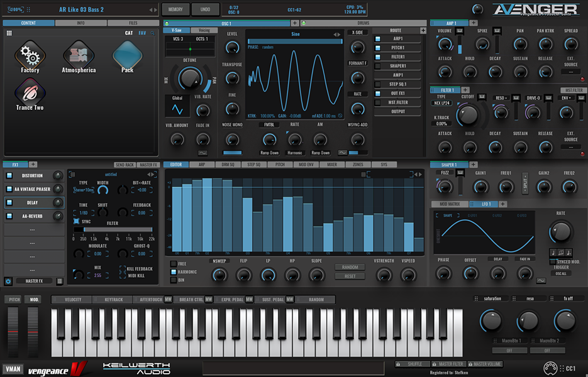Adjust the master volume knob near logo
The width and height of the screenshot is (588, 377).
[x=477, y=9]
